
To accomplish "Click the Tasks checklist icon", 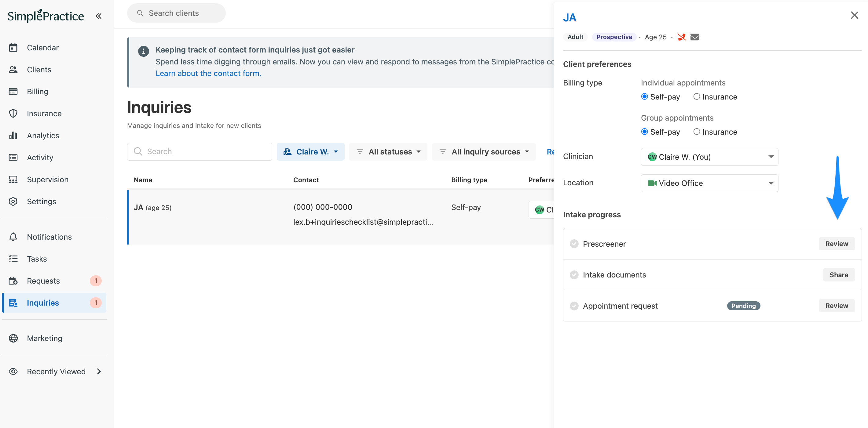I will [x=13, y=259].
